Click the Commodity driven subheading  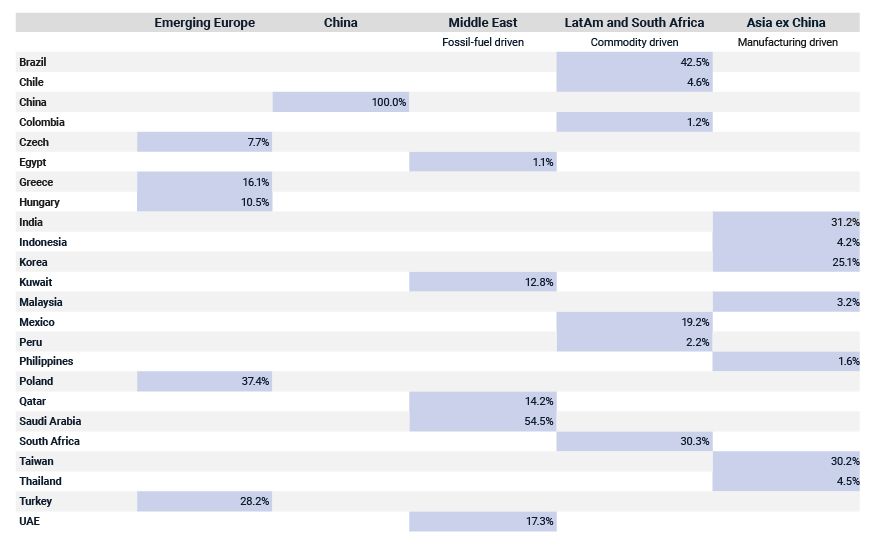point(634,43)
